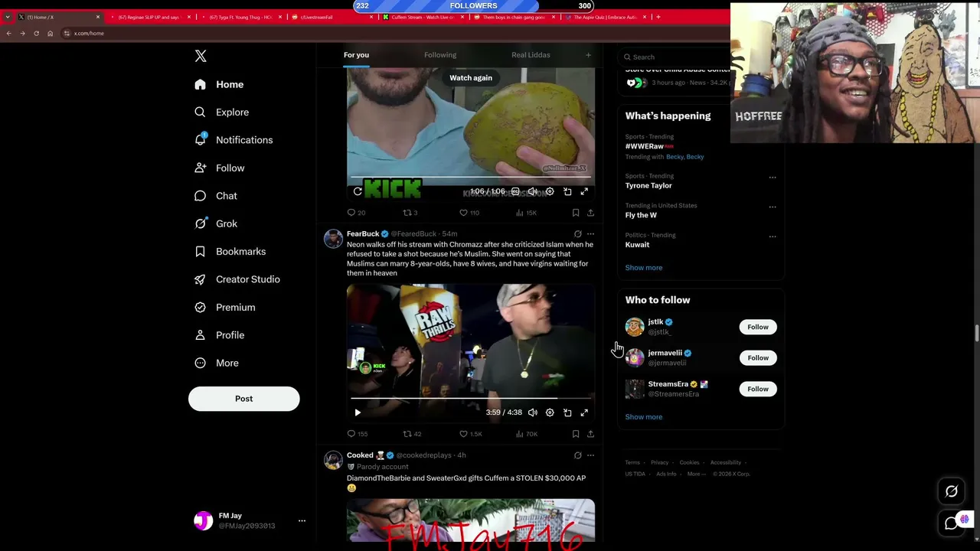Share the post with 110 likes
The image size is (980, 551).
590,213
